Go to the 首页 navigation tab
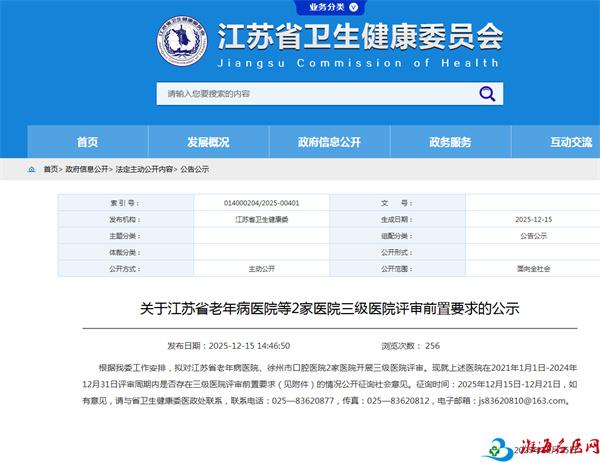 pos(88,142)
